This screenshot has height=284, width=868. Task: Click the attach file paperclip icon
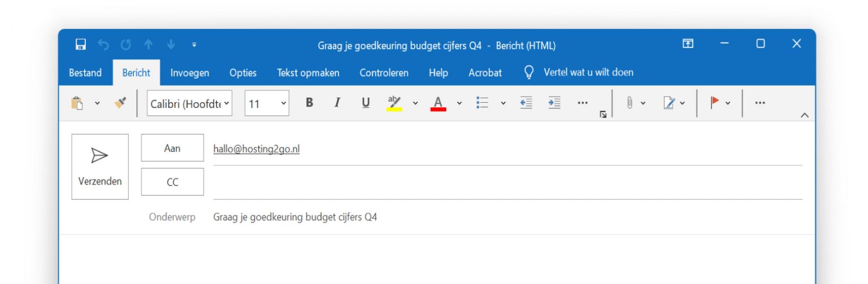[629, 103]
